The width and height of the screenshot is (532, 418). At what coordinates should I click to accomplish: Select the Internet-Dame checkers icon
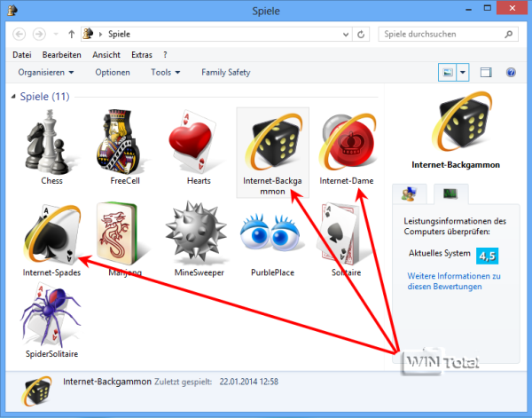[x=347, y=143]
